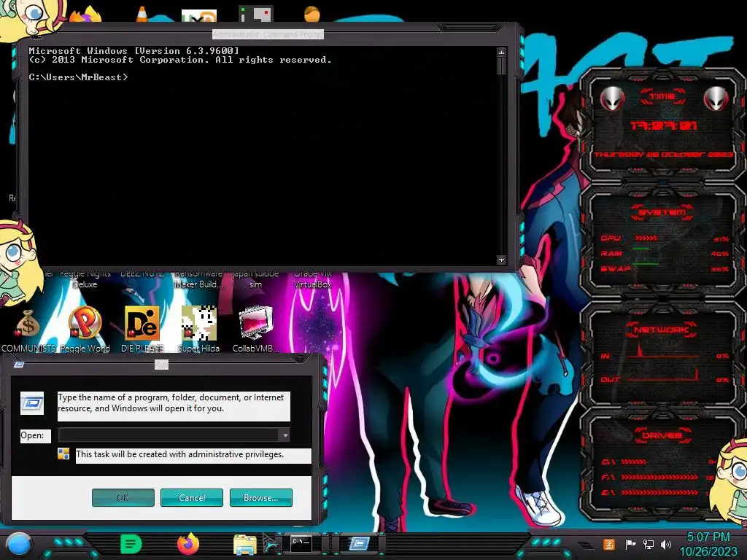Click the admin shield icon in Run dialog
747x560 pixels.
click(63, 454)
